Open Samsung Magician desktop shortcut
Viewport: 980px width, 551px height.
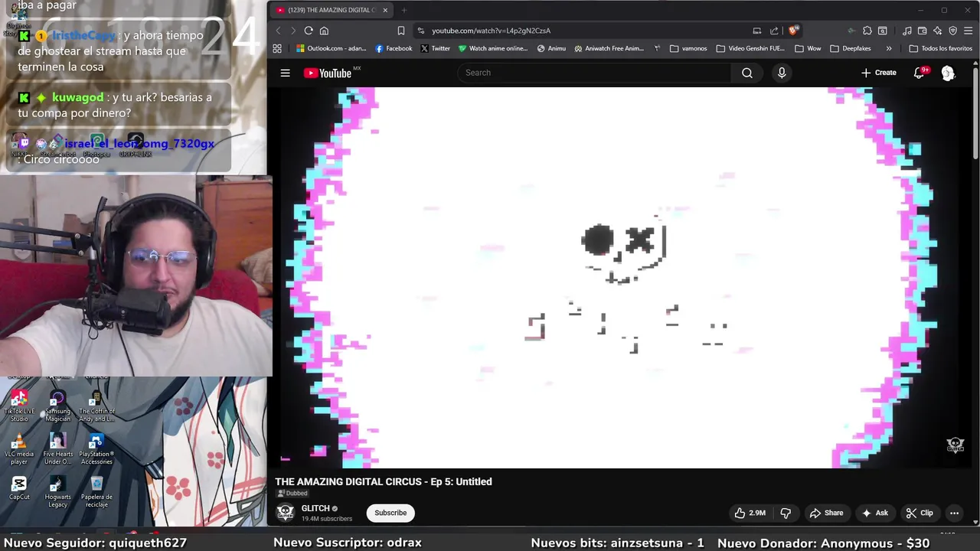point(57,406)
